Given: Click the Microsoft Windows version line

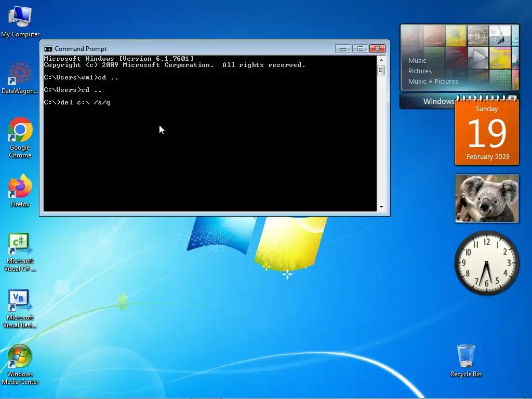Looking at the screenshot, I should (118, 58).
